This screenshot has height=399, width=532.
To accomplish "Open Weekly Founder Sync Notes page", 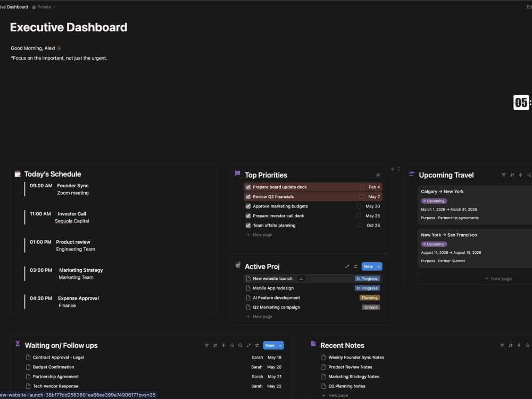I will click(356, 358).
